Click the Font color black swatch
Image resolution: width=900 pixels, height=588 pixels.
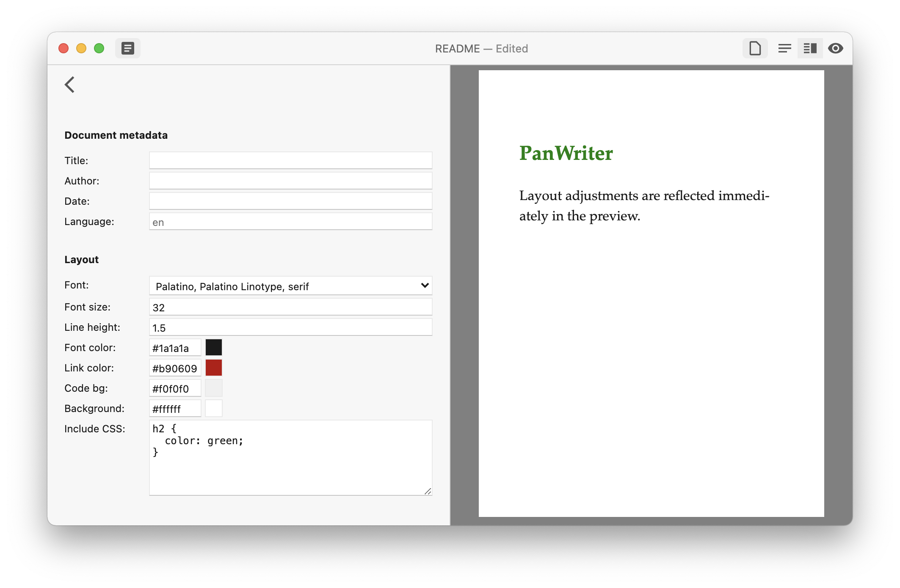[214, 348]
